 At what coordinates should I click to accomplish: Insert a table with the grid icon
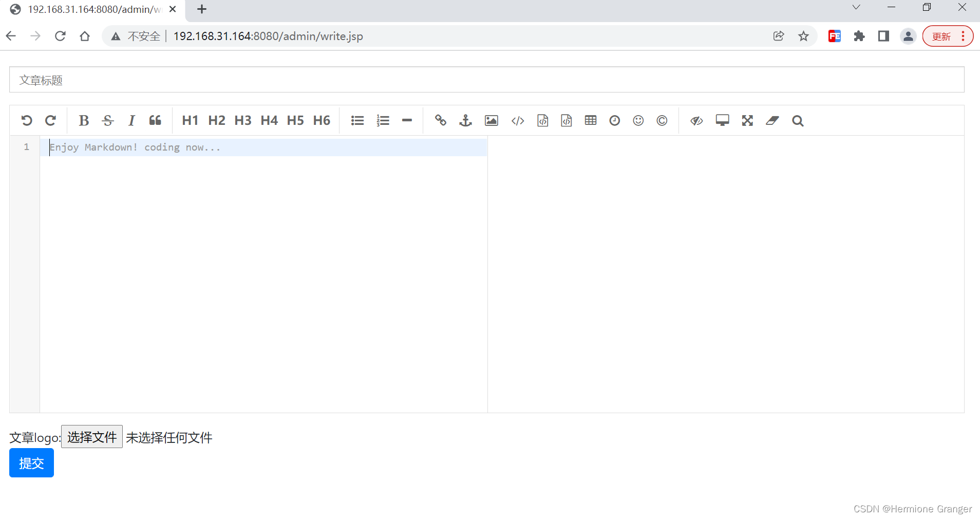(x=591, y=121)
